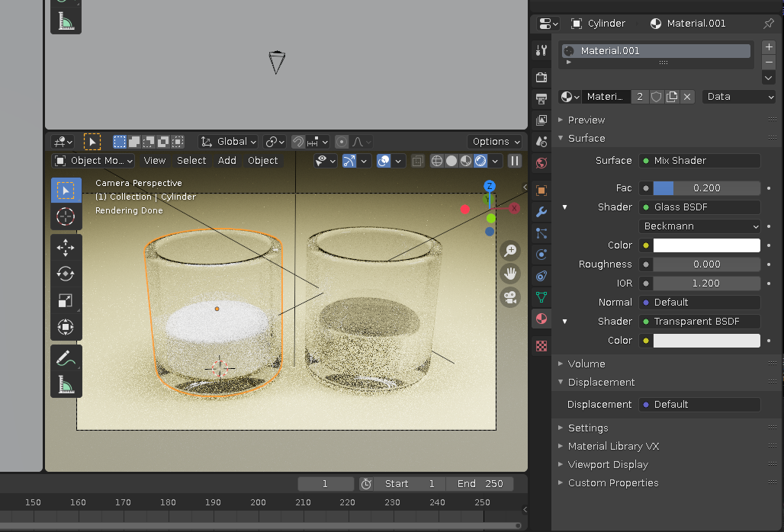Add a new material slot
This screenshot has height=532, width=784.
[769, 47]
